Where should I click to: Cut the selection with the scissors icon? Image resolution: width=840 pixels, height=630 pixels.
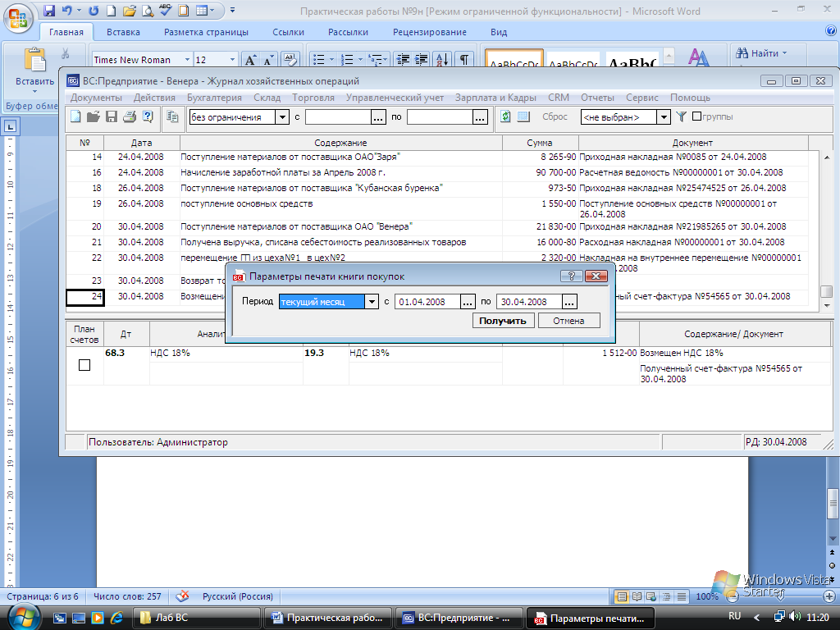[x=66, y=53]
